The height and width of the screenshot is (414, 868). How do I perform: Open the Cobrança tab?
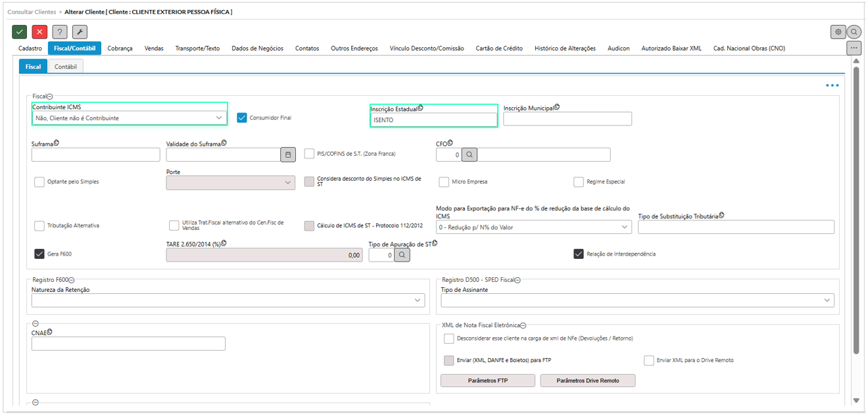point(120,49)
